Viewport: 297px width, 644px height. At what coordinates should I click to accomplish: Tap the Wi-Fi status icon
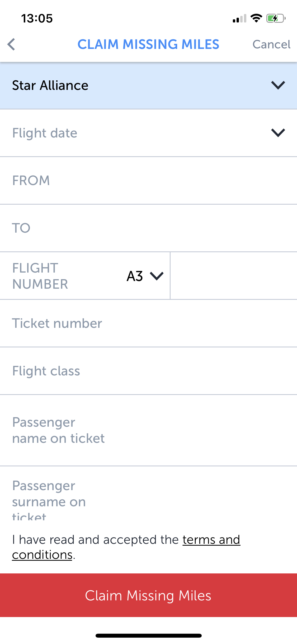point(256,18)
